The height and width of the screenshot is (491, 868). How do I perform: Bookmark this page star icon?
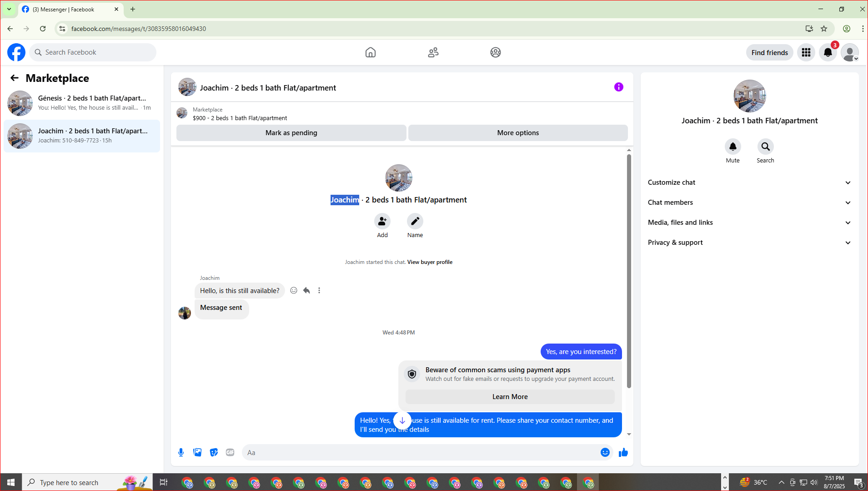click(x=824, y=29)
